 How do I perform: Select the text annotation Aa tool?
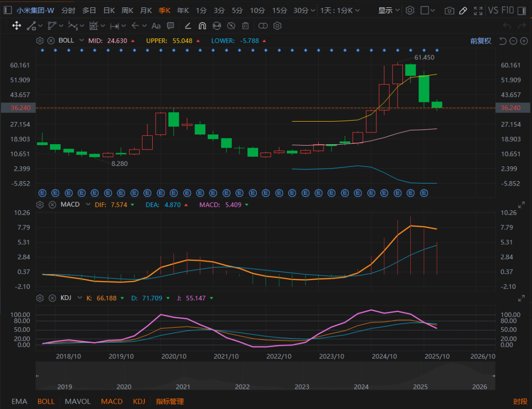[156, 26]
